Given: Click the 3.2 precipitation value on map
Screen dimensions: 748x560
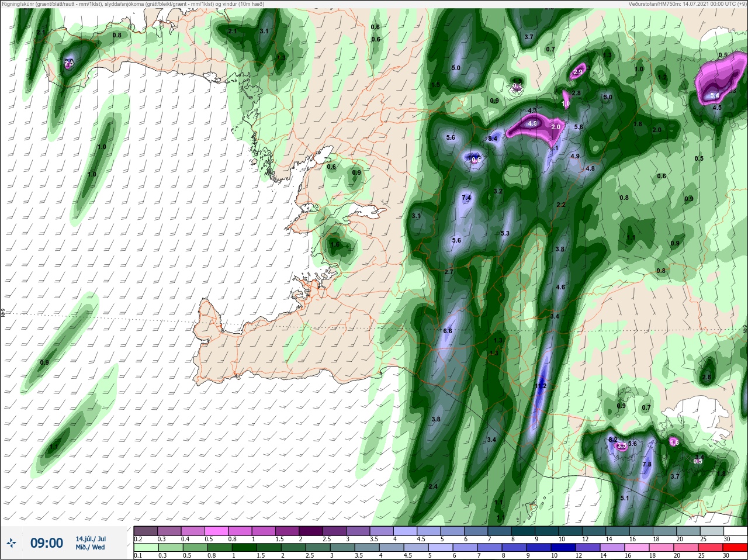Looking at the screenshot, I should pos(498,191).
